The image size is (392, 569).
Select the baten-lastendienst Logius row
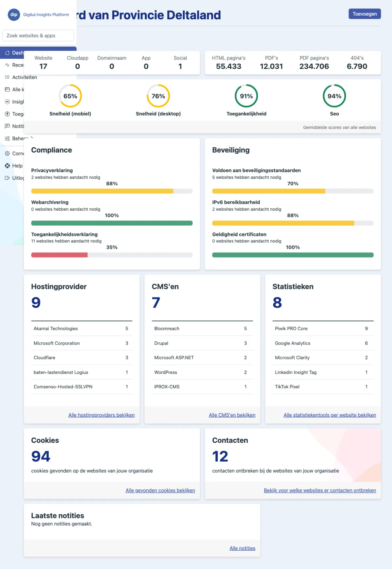click(82, 372)
